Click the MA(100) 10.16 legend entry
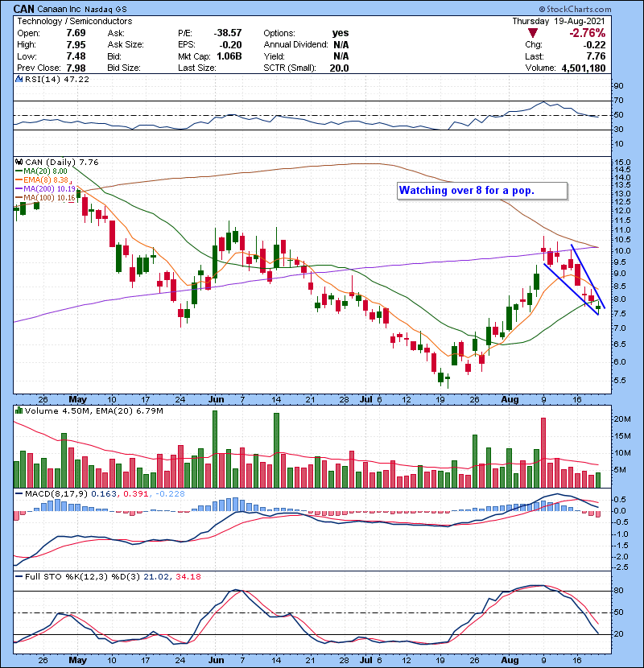Screen dimensions: 644x668 click(x=45, y=198)
